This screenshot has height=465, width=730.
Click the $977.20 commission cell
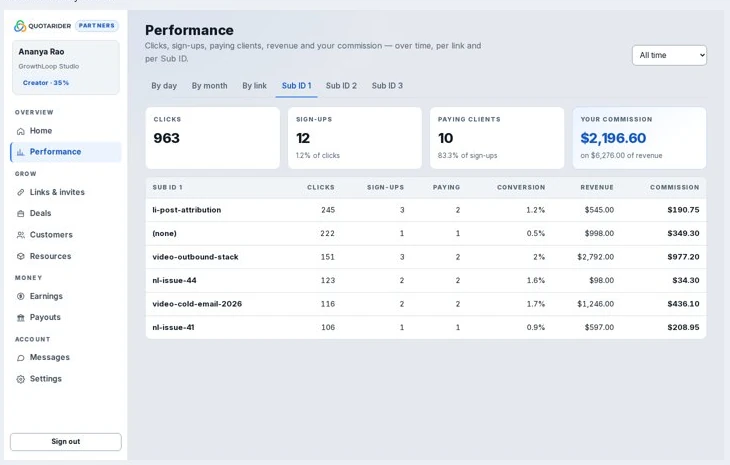pos(683,257)
